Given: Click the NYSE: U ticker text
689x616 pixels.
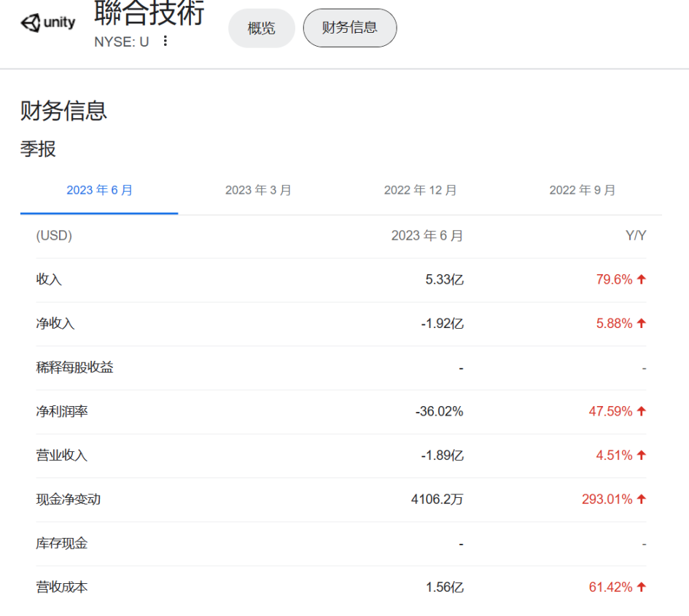Looking at the screenshot, I should [122, 42].
